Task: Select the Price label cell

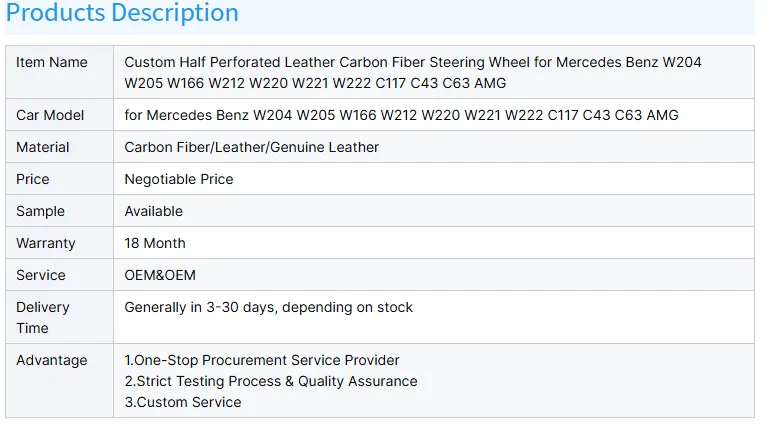Action: [33, 179]
